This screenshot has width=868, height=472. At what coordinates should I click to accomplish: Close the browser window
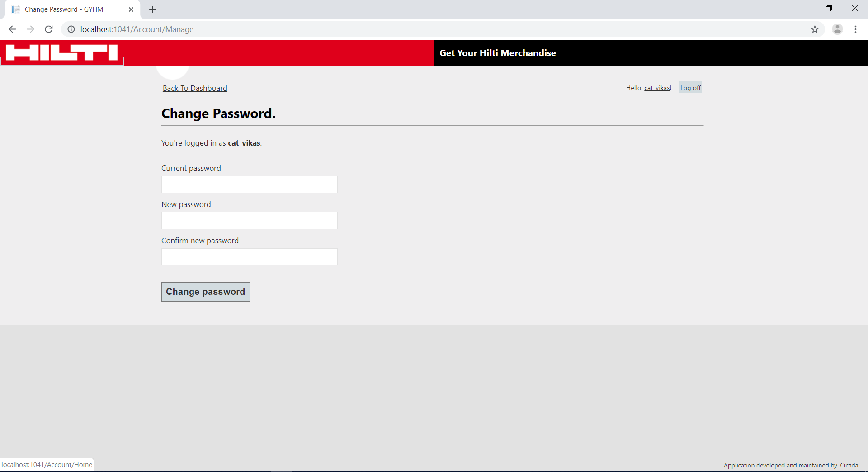pos(854,9)
